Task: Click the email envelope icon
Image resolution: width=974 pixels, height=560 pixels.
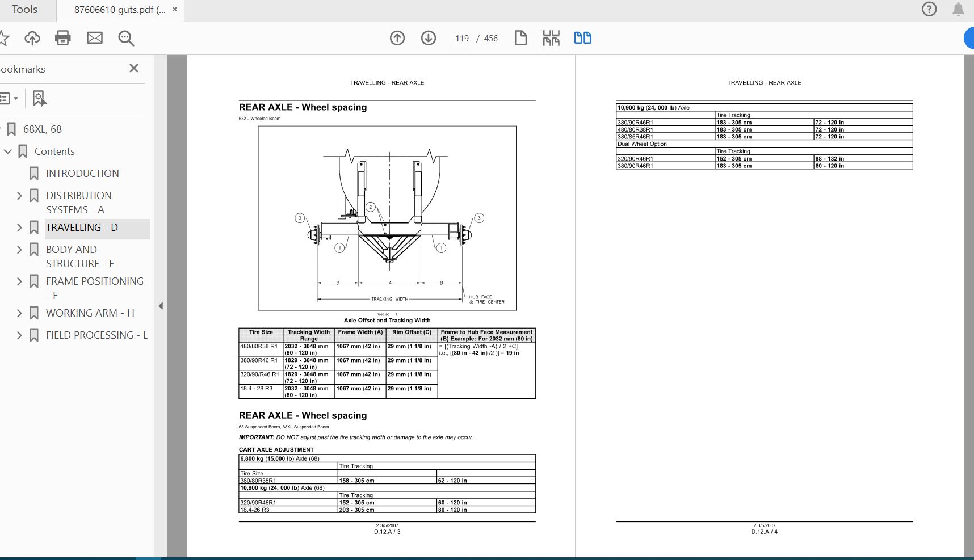Action: pyautogui.click(x=95, y=38)
